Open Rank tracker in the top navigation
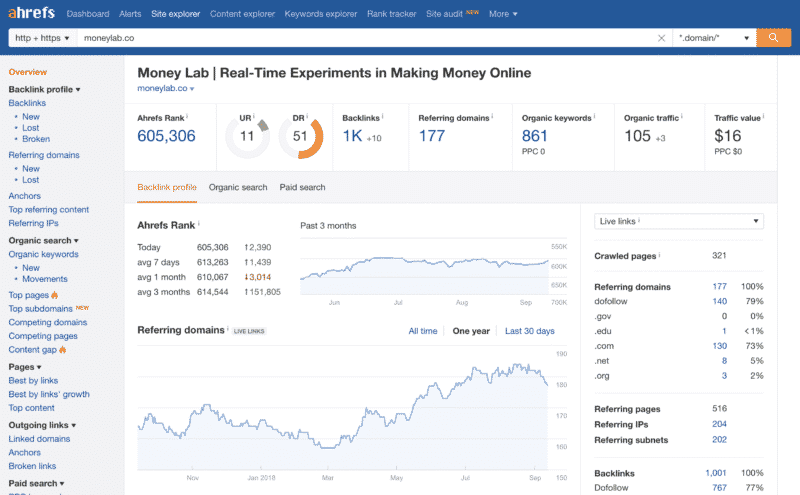Viewport: 800px width, 495px height. click(x=391, y=14)
